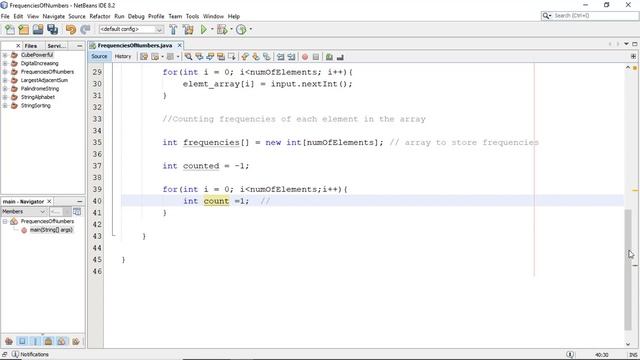The height and width of the screenshot is (360, 640).
Task: Select the PalindromeString project
Action: (x=40, y=89)
